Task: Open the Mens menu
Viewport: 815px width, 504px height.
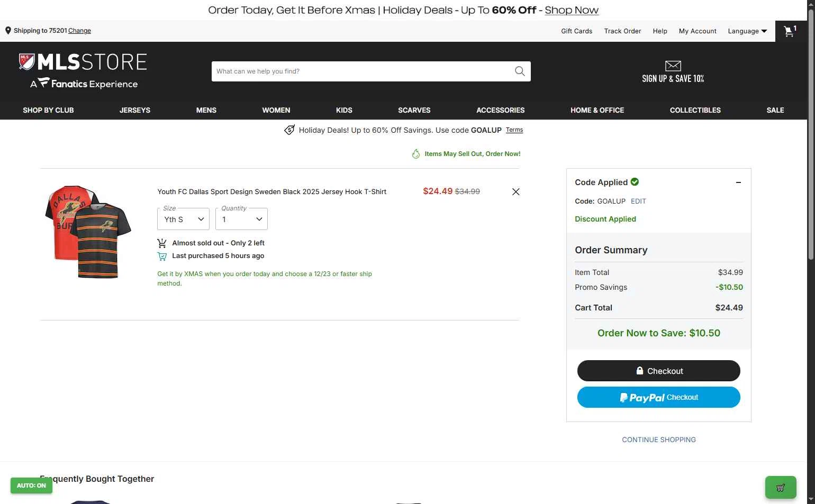Action: tap(206, 110)
